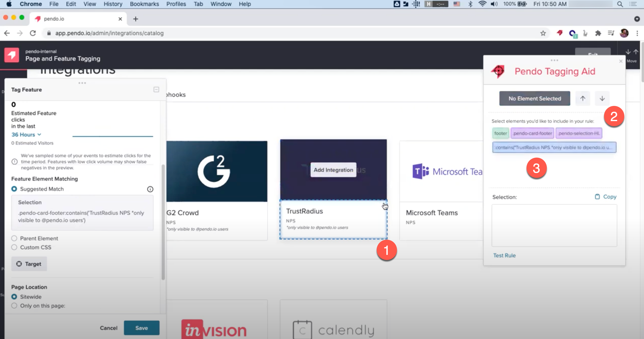This screenshot has width=644, height=339.
Task: Select parent element with up arrow in Tagging Aid
Action: 583,98
